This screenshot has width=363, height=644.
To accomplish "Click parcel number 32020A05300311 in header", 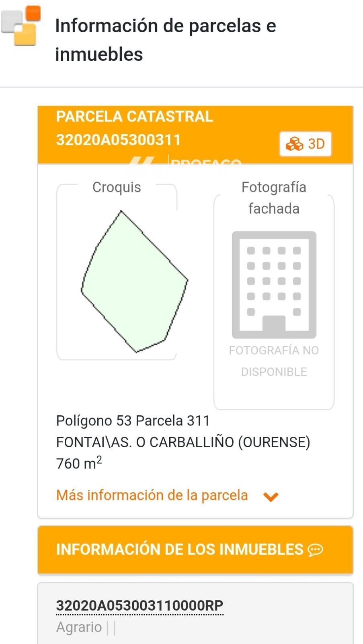I will click(119, 140).
